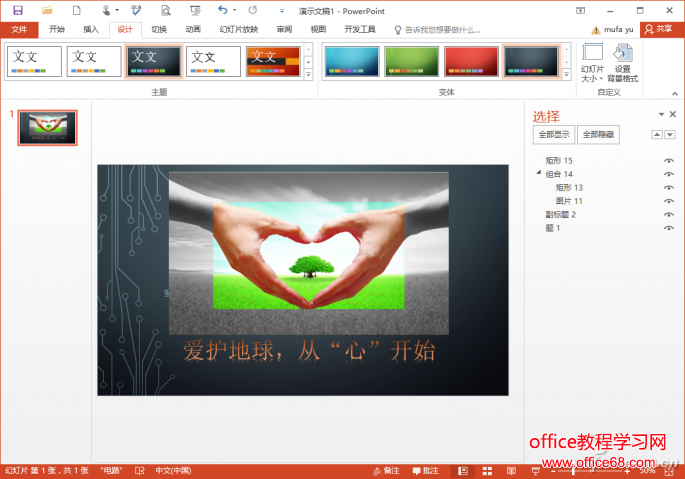Open a file with the folder icon
The width and height of the screenshot is (685, 479).
click(x=47, y=10)
